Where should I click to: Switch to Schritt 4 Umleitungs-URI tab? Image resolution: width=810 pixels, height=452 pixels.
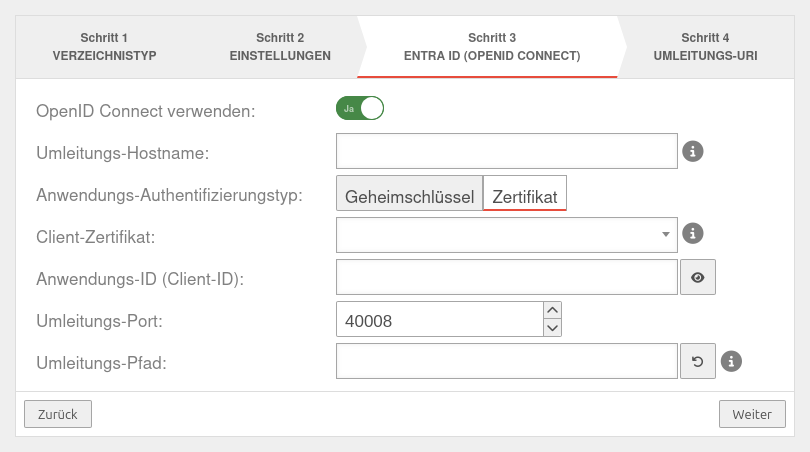coord(705,47)
